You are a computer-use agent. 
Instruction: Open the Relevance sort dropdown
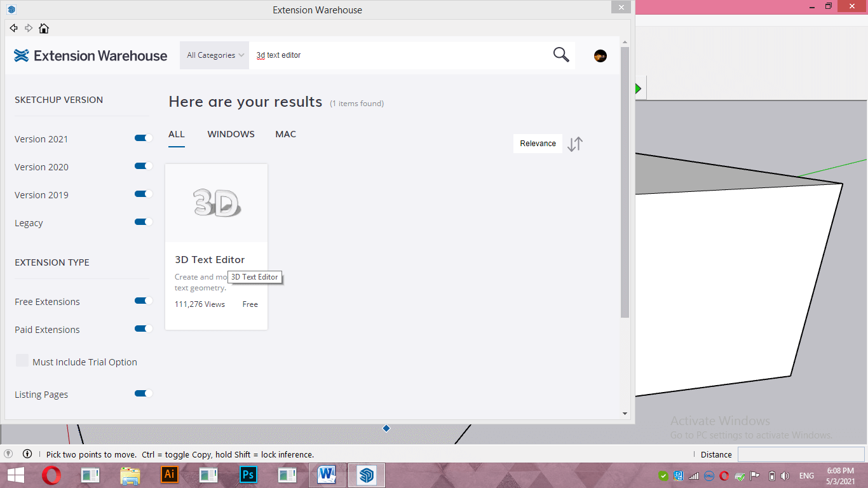(538, 144)
